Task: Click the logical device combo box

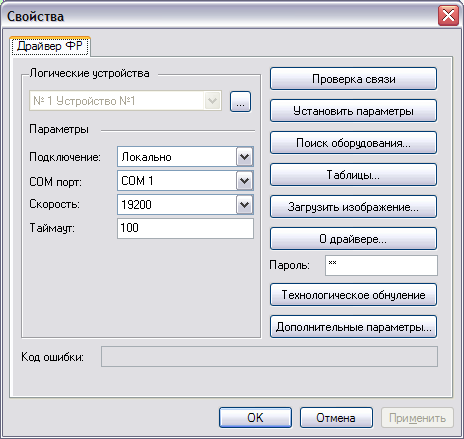Action: click(x=125, y=101)
